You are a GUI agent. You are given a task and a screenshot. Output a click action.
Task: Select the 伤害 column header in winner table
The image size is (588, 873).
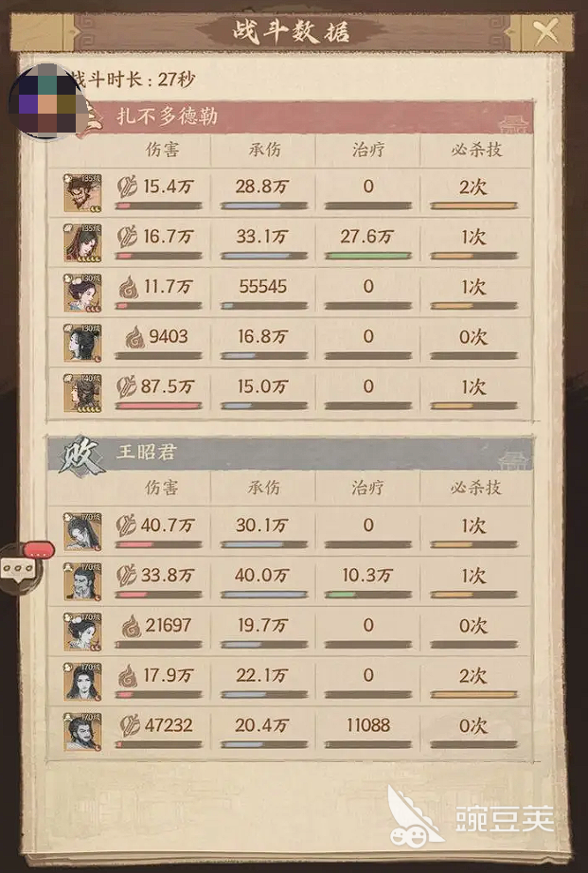(x=162, y=150)
